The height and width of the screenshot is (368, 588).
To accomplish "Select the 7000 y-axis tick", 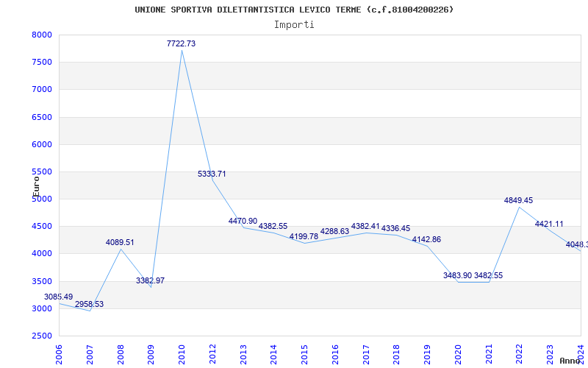I will click(x=40, y=89).
